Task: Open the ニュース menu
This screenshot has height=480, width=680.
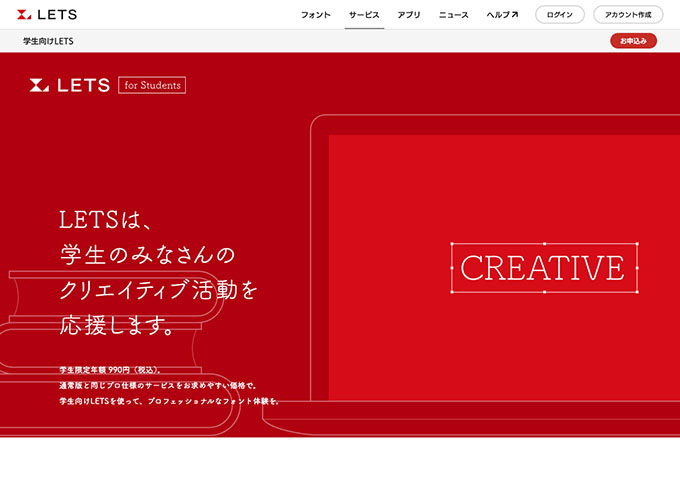Action: 454,15
